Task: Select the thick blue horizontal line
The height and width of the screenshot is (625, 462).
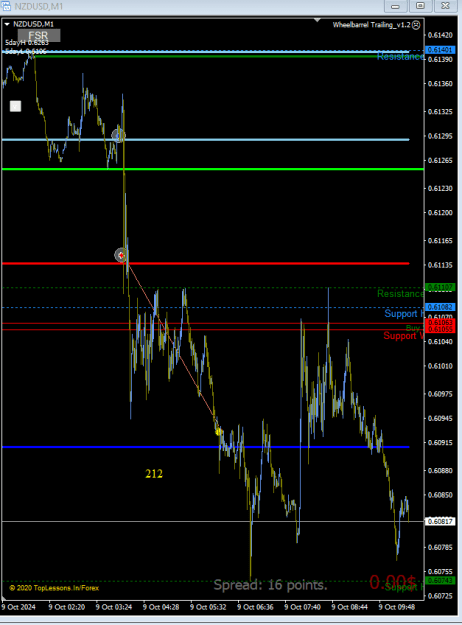Action: 206,447
